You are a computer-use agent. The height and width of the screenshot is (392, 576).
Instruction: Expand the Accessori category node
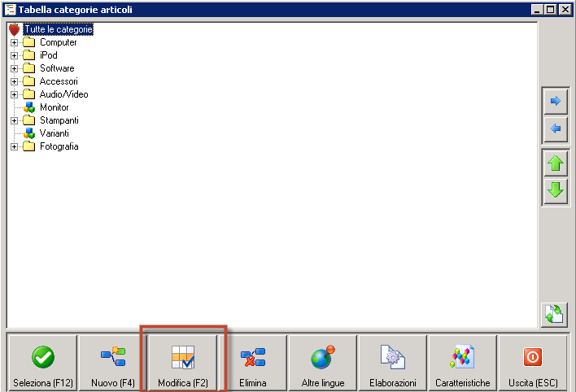tap(14, 81)
